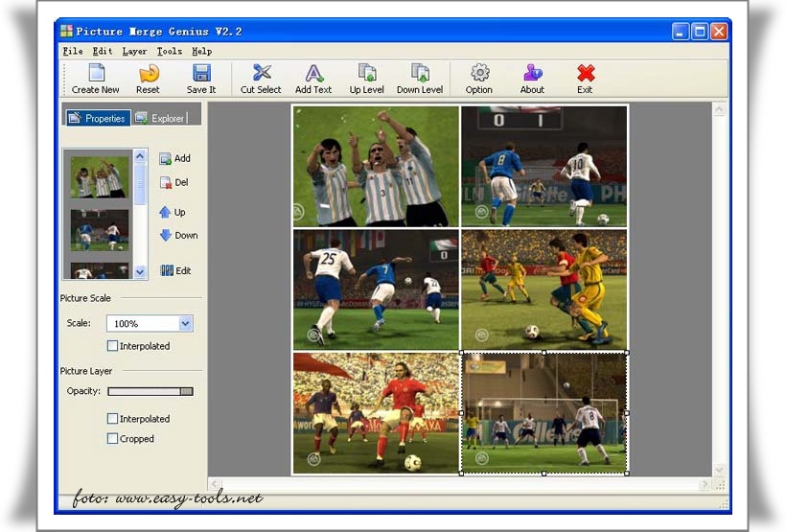Choose the Add Text tool
786x532 pixels.
pyautogui.click(x=313, y=79)
